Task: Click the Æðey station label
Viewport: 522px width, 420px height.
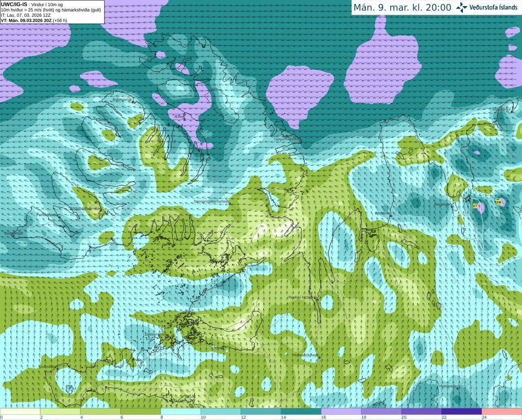Action: (x=180, y=116)
